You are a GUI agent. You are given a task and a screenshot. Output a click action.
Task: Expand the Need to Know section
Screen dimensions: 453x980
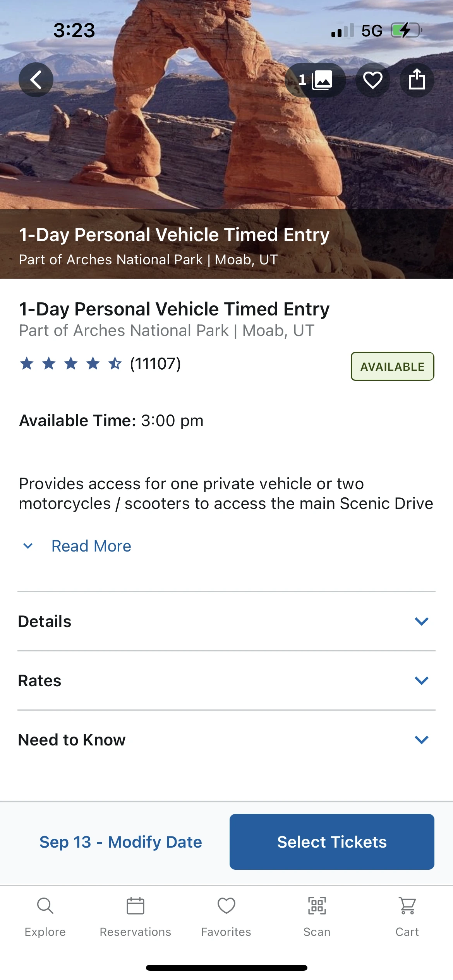click(x=226, y=740)
